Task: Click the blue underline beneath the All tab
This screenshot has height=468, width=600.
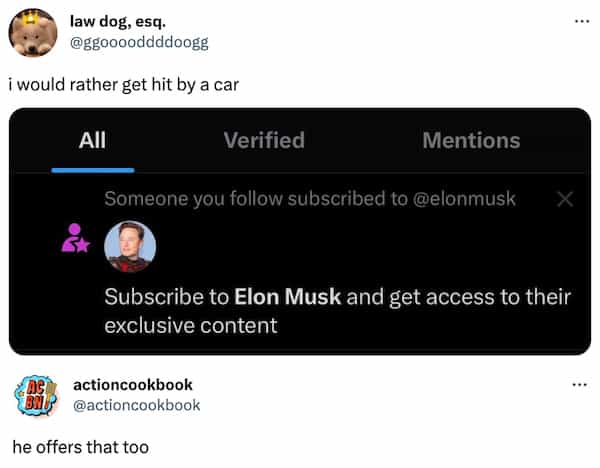Action: click(92, 169)
